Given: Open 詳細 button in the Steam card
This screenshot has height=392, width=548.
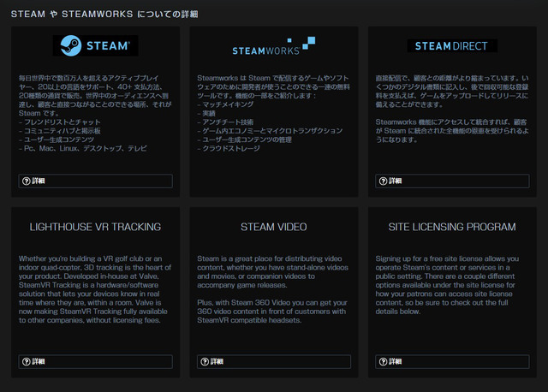Looking at the screenshot, I should coord(95,181).
